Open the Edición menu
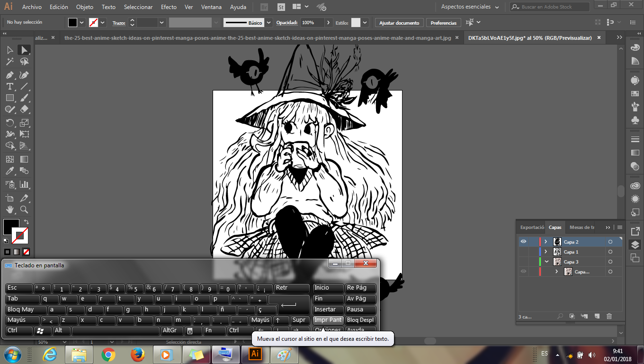644x364 pixels. [x=59, y=7]
